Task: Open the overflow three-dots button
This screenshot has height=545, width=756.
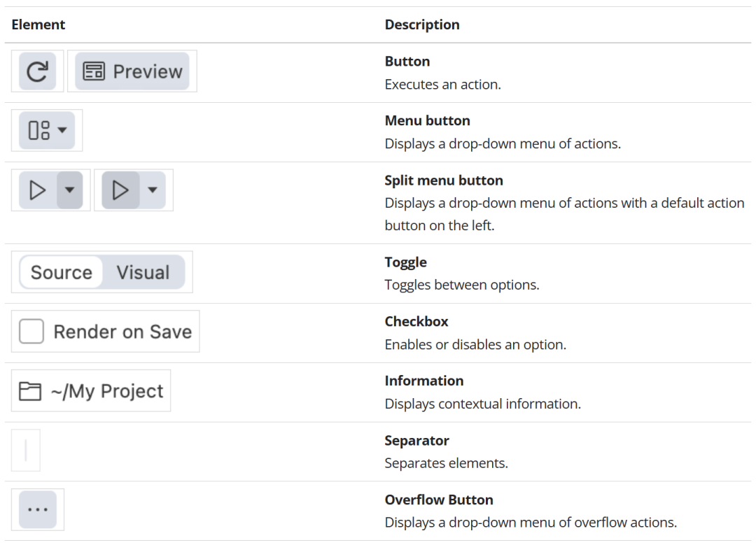Action: pyautogui.click(x=38, y=509)
